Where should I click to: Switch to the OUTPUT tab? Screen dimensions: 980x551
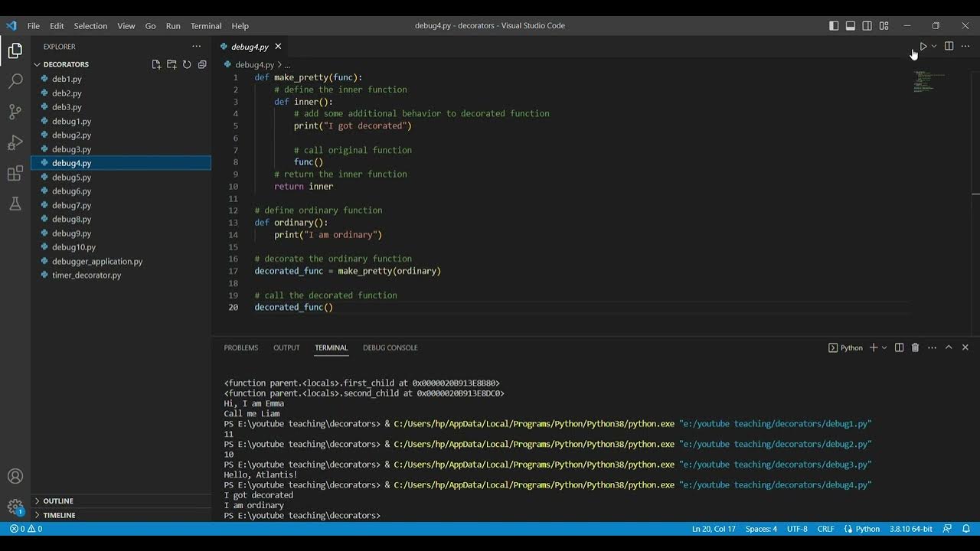point(286,347)
